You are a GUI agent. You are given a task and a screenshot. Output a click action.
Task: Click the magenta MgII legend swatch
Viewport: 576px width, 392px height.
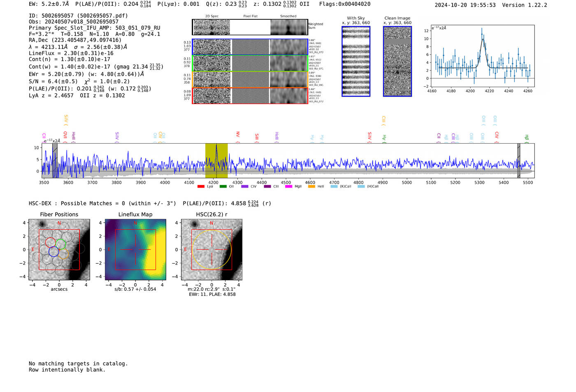pyautogui.click(x=288, y=187)
